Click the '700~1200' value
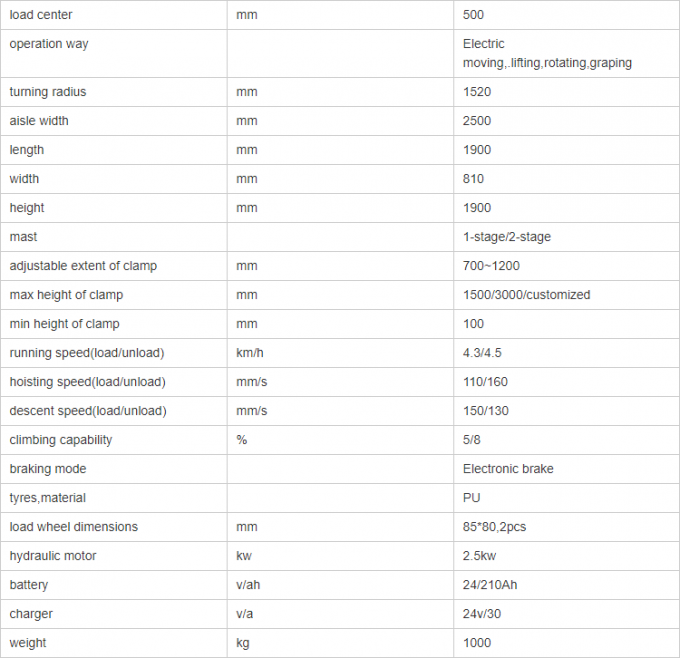 click(x=491, y=266)
